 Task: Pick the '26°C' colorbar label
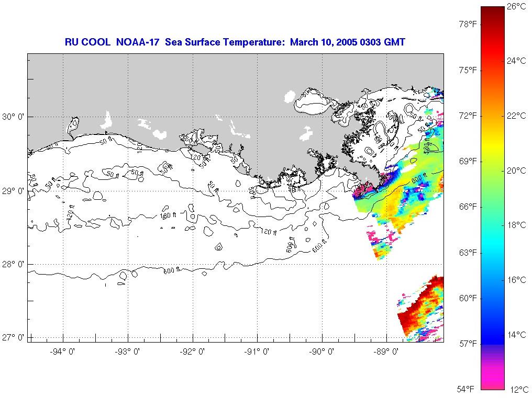(516, 6)
